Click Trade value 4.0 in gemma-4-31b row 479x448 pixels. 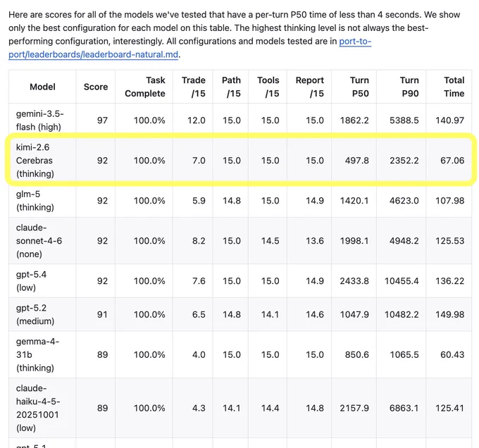point(199,354)
